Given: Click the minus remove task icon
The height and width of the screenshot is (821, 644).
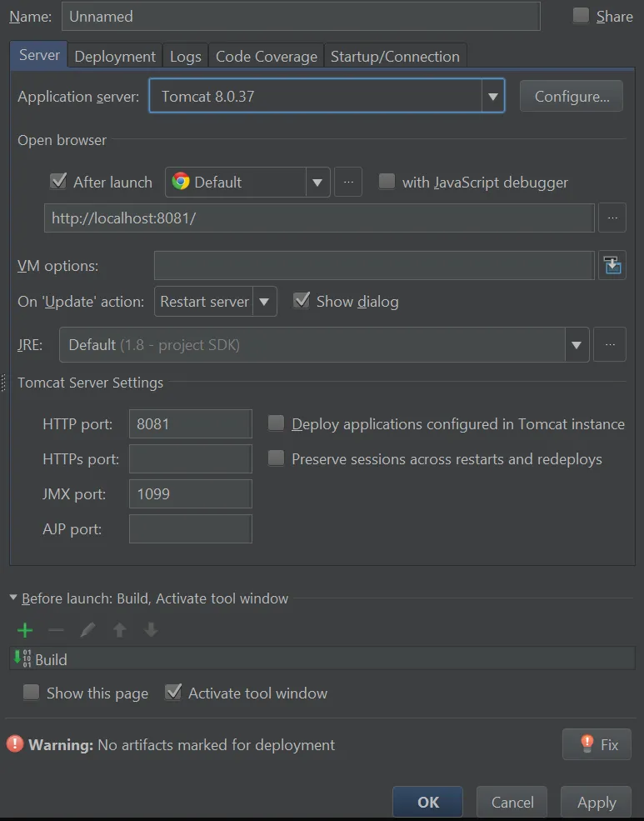Looking at the screenshot, I should click(x=56, y=630).
